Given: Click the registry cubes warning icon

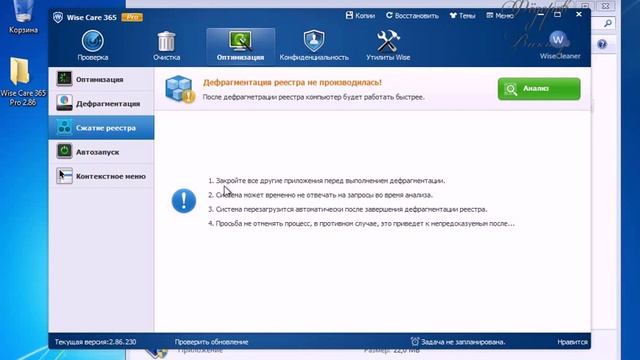Looking at the screenshot, I should coord(180,89).
